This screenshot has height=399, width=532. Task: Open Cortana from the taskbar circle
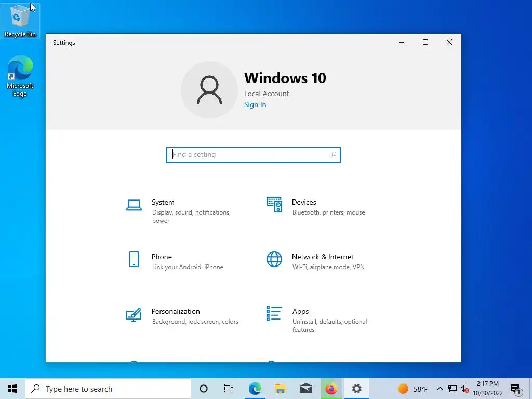pos(204,389)
